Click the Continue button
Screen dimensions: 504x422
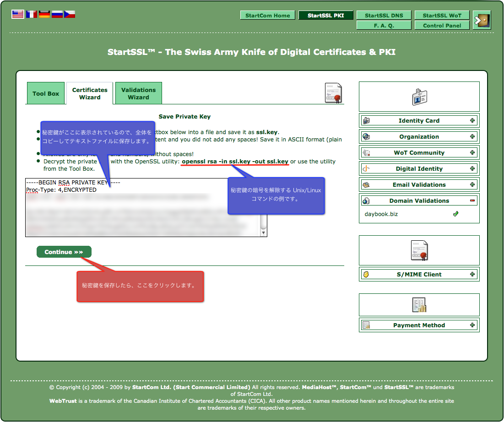click(64, 252)
